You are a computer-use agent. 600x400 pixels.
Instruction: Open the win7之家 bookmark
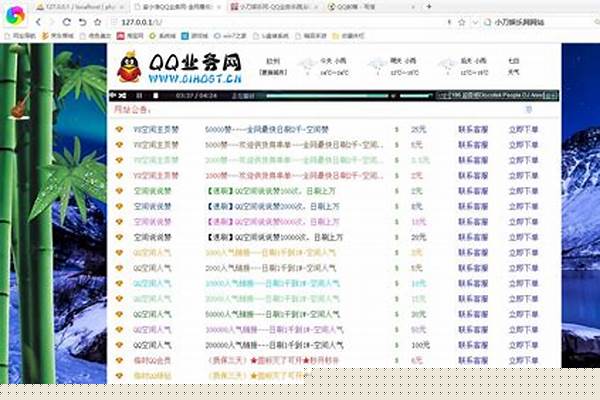pyautogui.click(x=230, y=36)
